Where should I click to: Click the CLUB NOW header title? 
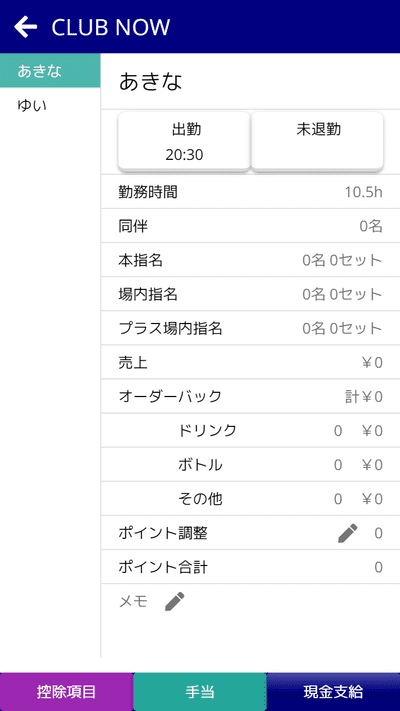pyautogui.click(x=111, y=27)
